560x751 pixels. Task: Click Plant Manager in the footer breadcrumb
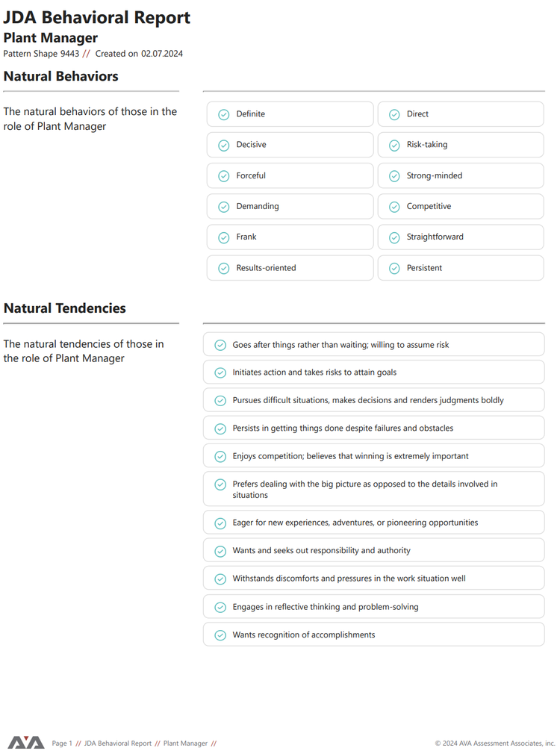tap(185, 744)
